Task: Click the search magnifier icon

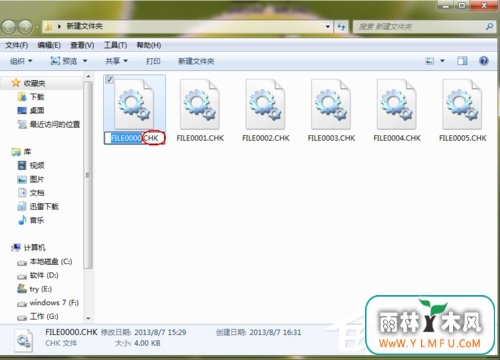Action: pos(489,26)
